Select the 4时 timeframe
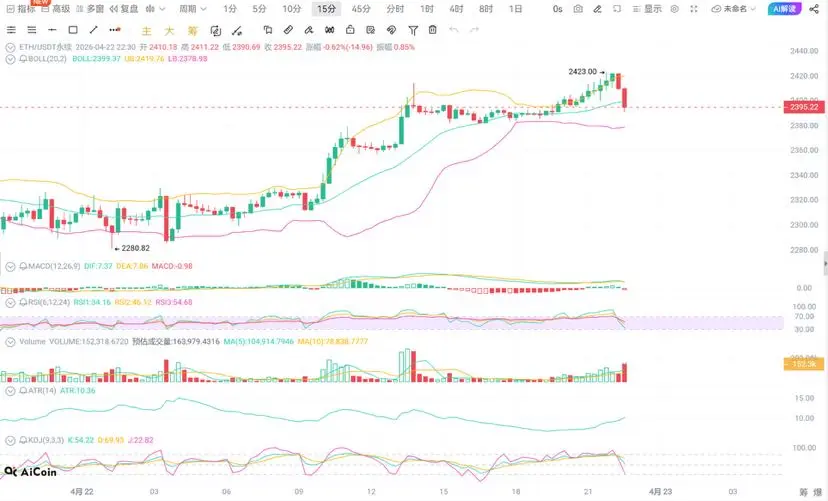828x501 pixels. coord(456,9)
